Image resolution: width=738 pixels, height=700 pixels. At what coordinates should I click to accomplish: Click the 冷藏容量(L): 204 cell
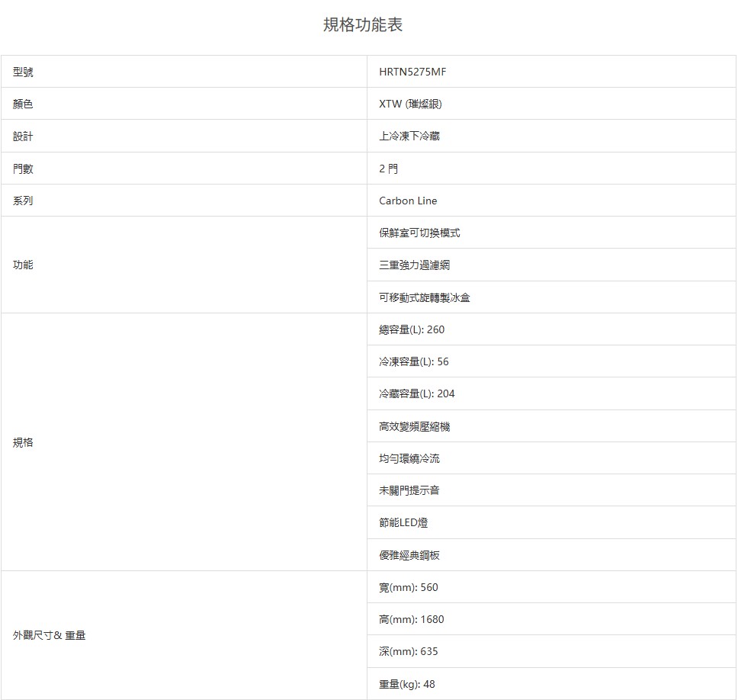coord(416,393)
